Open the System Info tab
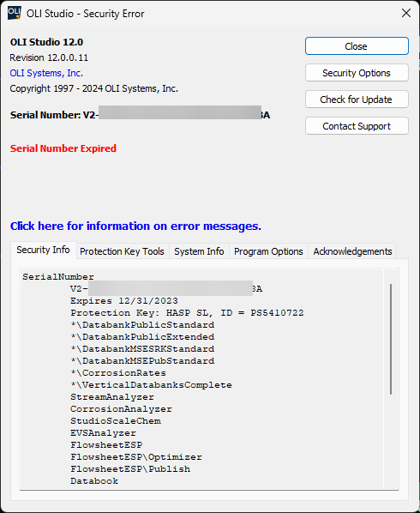This screenshot has width=420, height=513. [x=199, y=251]
